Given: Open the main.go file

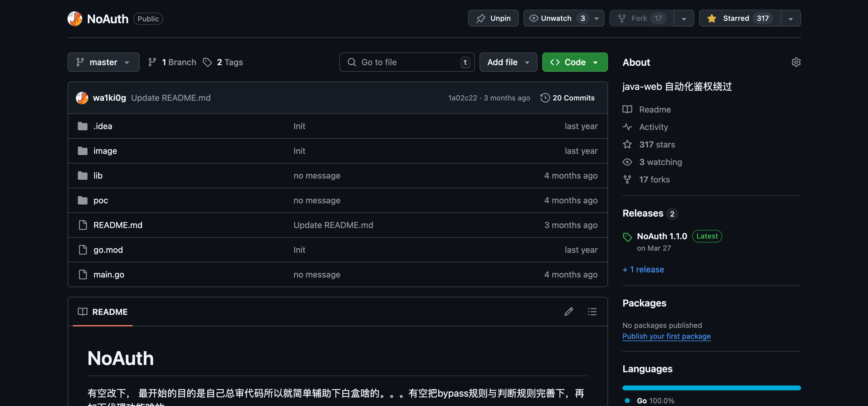Looking at the screenshot, I should click(x=109, y=274).
